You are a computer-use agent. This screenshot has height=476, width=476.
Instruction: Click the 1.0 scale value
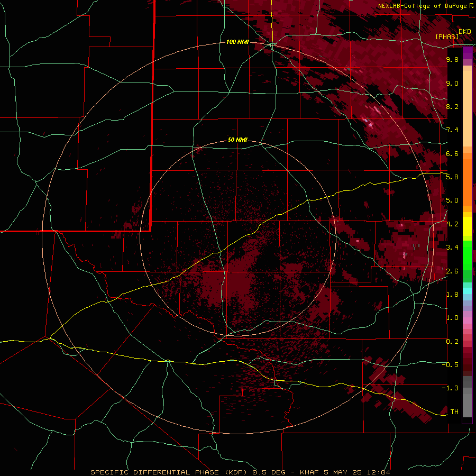[452, 317]
